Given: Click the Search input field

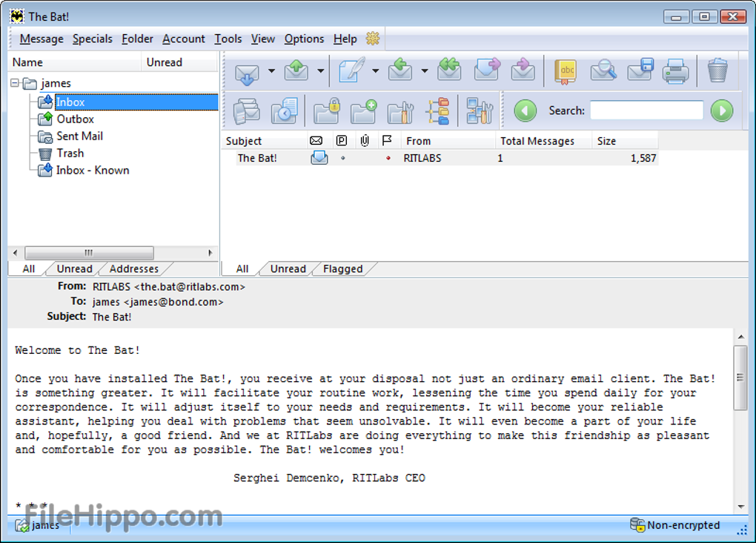Looking at the screenshot, I should click(x=646, y=111).
